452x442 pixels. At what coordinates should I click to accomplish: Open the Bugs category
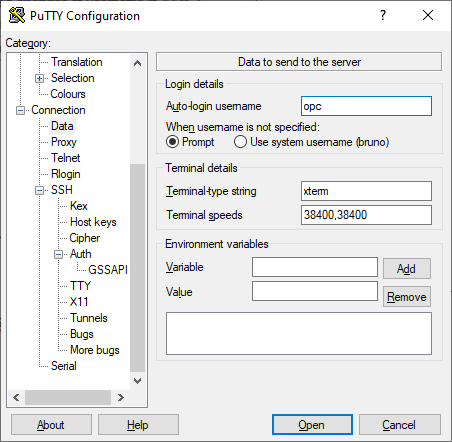coord(82,334)
